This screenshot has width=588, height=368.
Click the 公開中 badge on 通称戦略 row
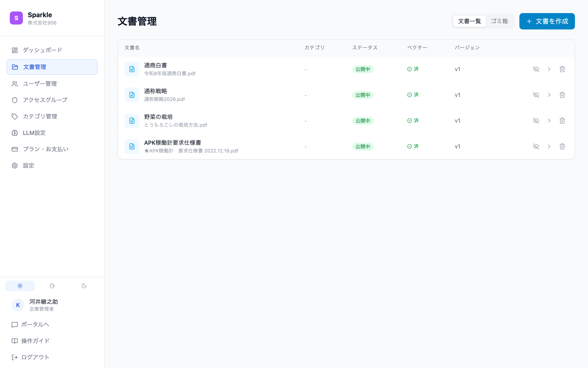pyautogui.click(x=363, y=95)
